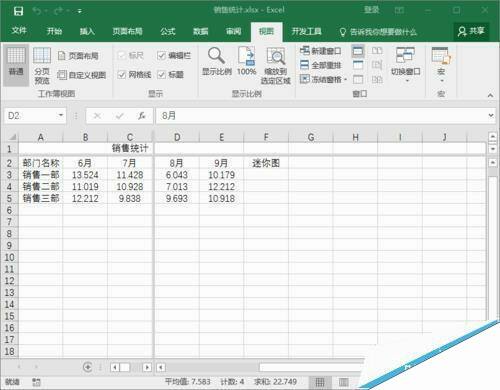Image resolution: width=500 pixels, height=390 pixels.
Task: Open the Data (数据) tab
Action: click(201, 31)
